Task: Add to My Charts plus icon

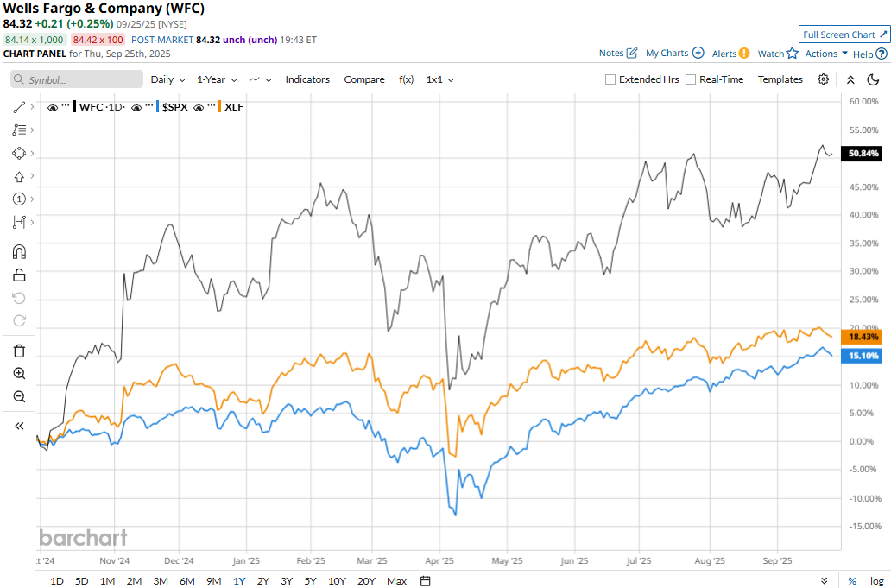Action: point(698,53)
